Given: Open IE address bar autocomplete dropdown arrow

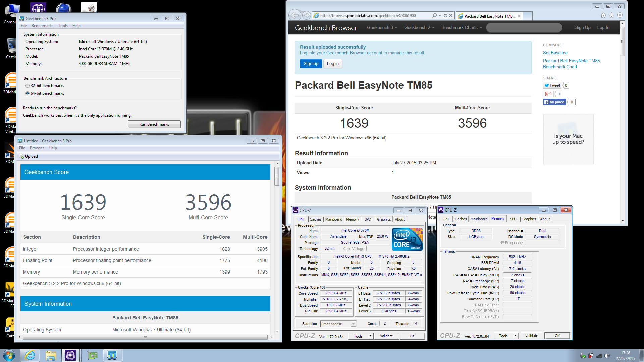Looking at the screenshot, I should click(x=440, y=15).
